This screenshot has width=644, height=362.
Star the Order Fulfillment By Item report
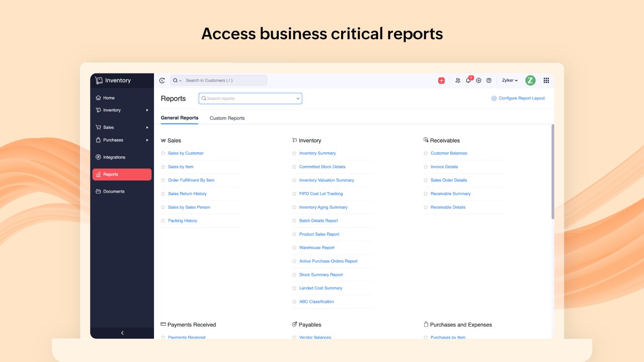(x=163, y=180)
